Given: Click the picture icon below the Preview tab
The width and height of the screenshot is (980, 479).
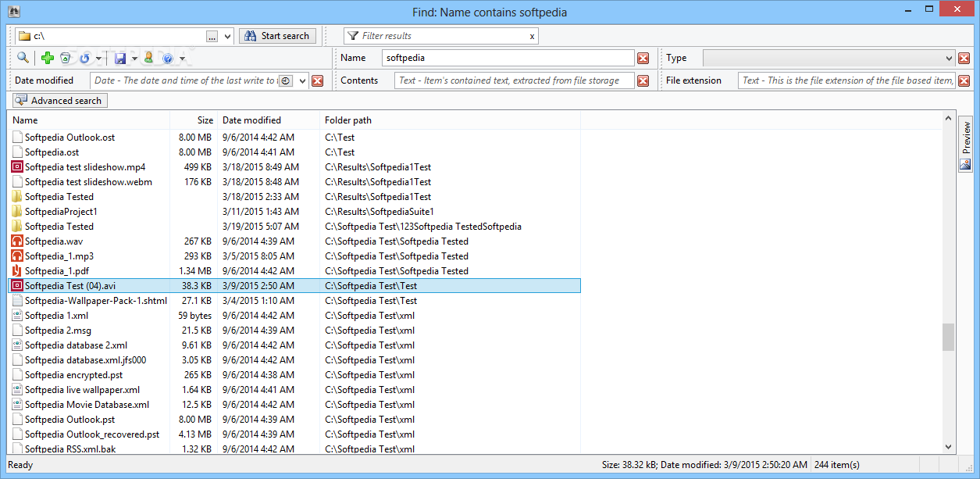Looking at the screenshot, I should pyautogui.click(x=966, y=164).
